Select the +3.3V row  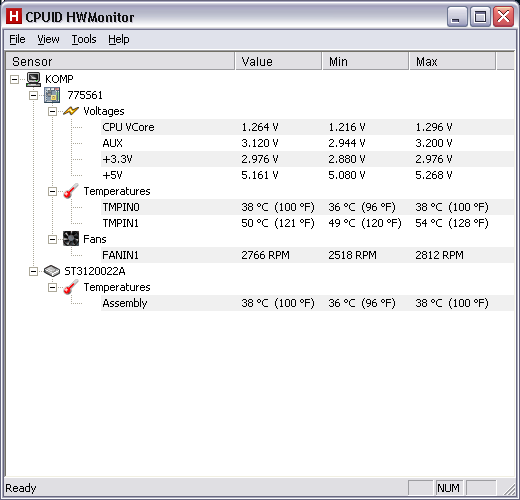tap(307, 159)
